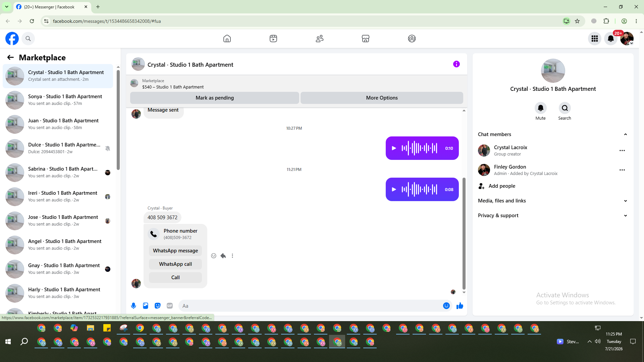Image resolution: width=644 pixels, height=362 pixels.
Task: Open the apps grid menu
Action: click(595, 39)
